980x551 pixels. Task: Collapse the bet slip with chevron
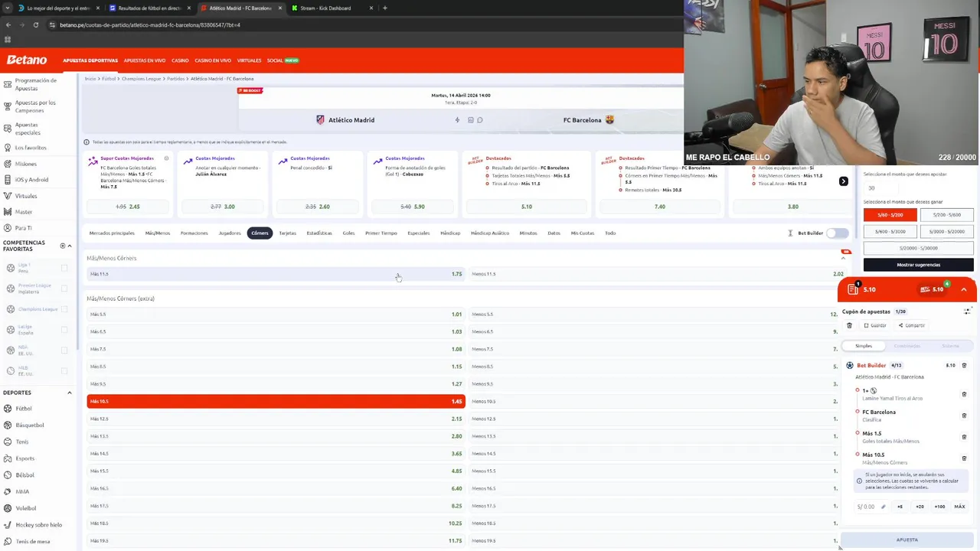[x=964, y=289]
